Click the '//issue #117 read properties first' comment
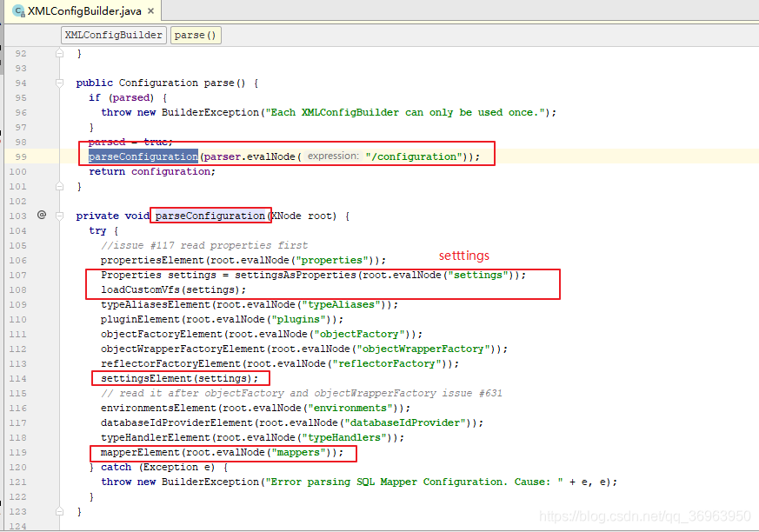Image resolution: width=759 pixels, height=532 pixels. tap(204, 245)
